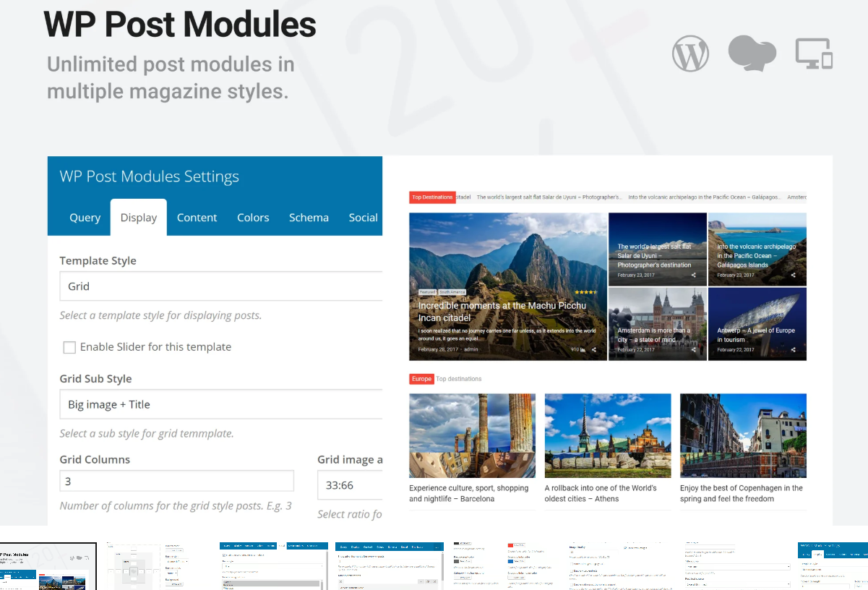Click the Machu Picchu large featured image
The width and height of the screenshot is (868, 590).
tap(508, 286)
